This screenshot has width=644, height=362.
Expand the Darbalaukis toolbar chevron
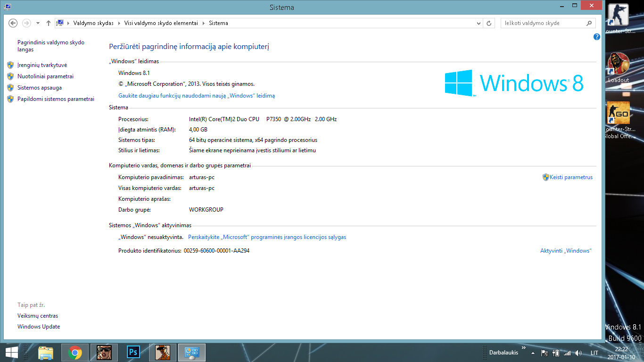point(524,348)
